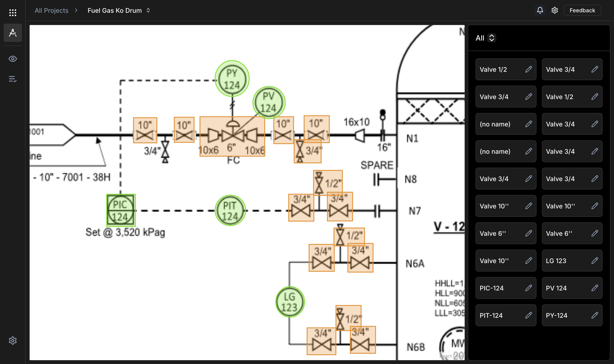
Task: Select the PIT-124 list item
Action: pyautogui.click(x=499, y=315)
